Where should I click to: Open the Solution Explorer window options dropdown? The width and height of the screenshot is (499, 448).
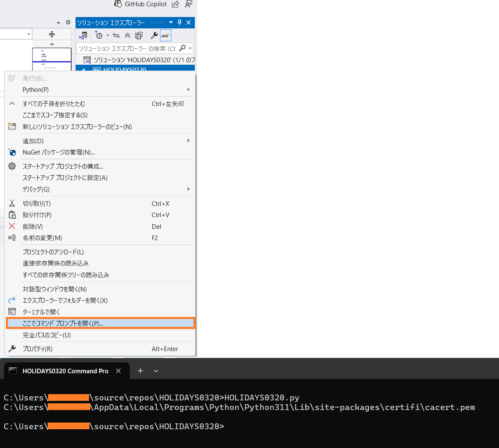171,22
